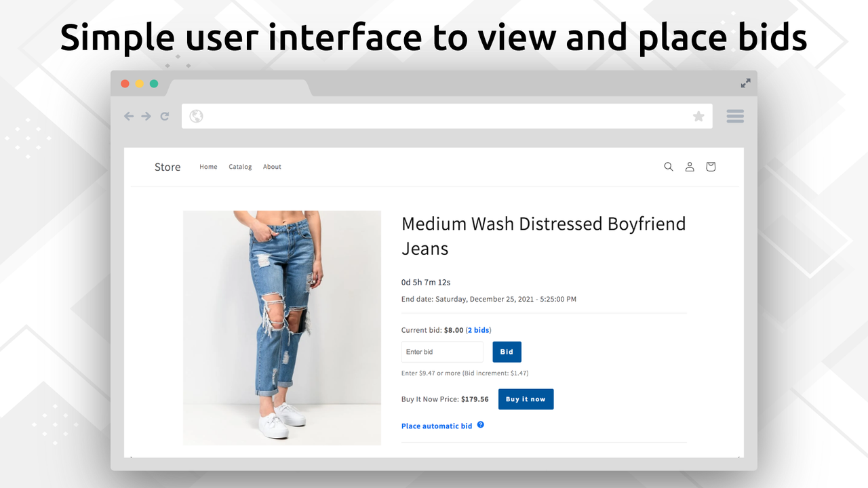Go forward using the browser forward arrow
Viewport: 868px width, 488px height.
point(146,116)
